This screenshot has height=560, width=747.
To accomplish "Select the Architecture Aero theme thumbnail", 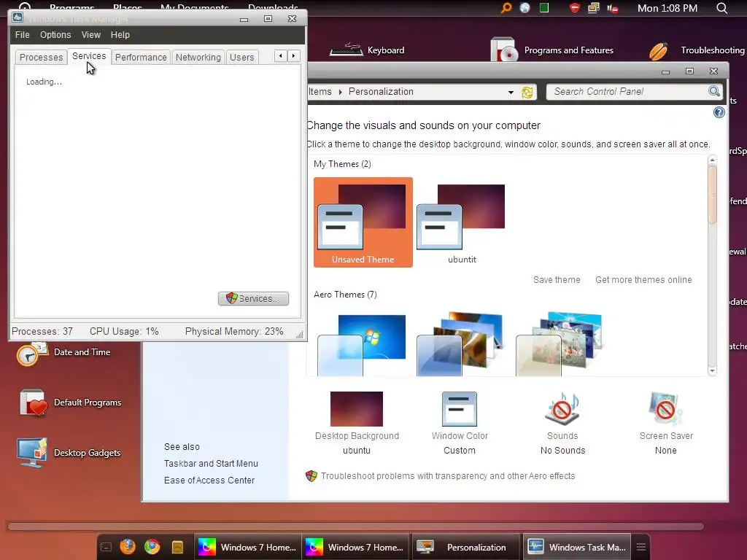I will click(x=461, y=345).
